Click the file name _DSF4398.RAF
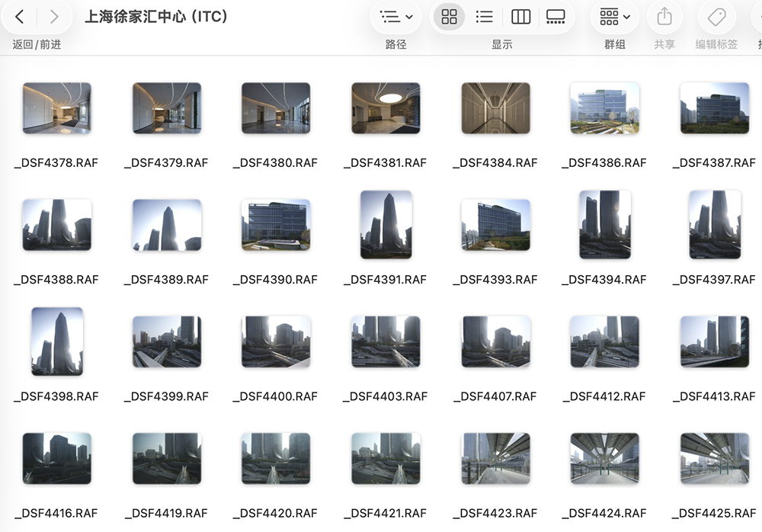Image resolution: width=762 pixels, height=532 pixels. pos(56,396)
